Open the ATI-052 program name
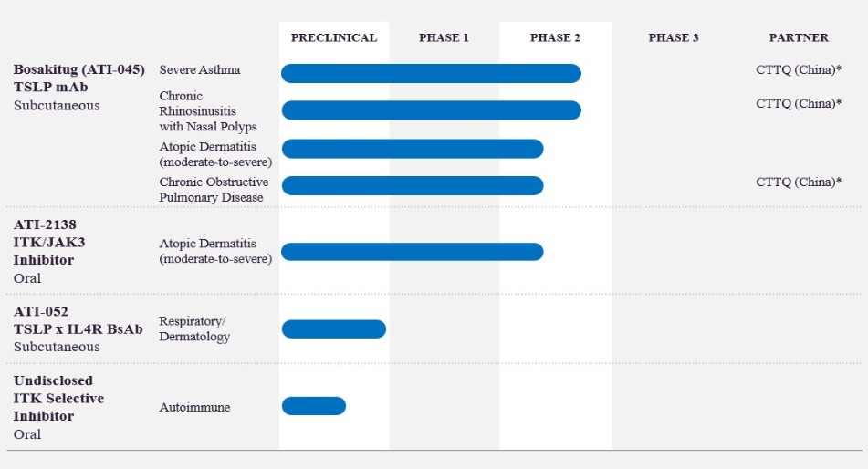Image resolution: width=868 pixels, height=469 pixels. (40, 311)
